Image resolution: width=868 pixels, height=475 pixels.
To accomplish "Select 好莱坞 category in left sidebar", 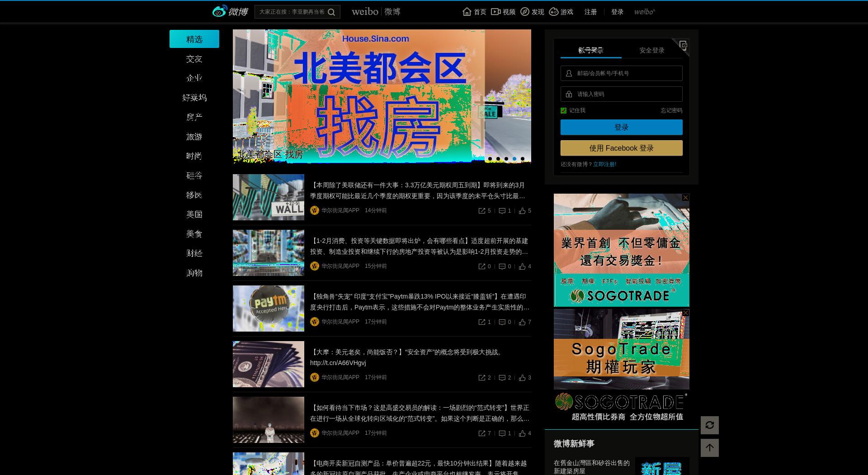I will point(194,98).
